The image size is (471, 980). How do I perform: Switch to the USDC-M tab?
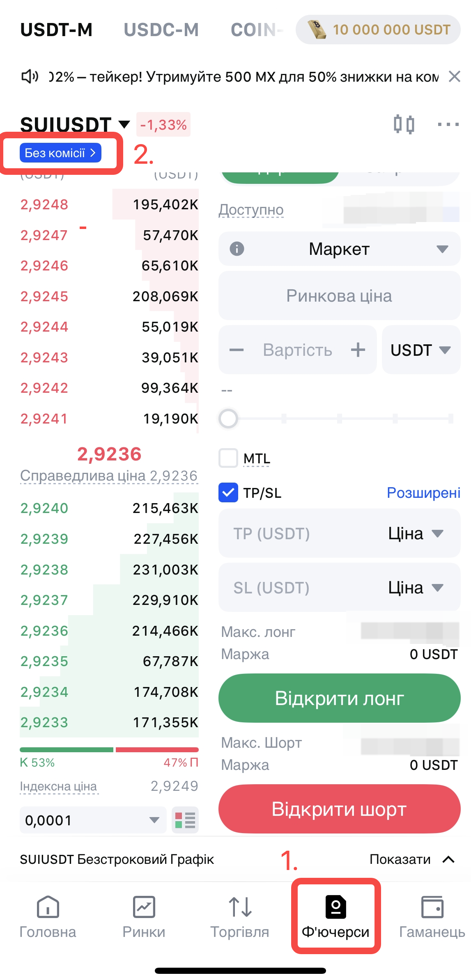161,30
